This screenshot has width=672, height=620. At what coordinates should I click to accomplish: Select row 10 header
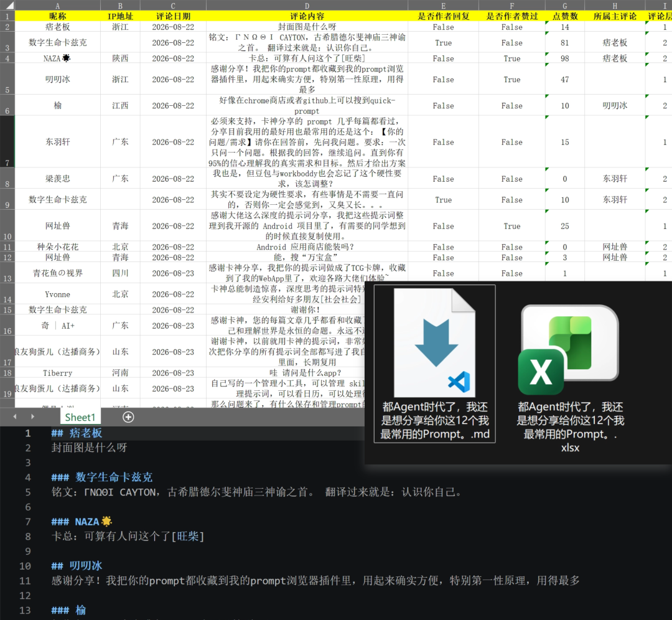[x=7, y=225]
